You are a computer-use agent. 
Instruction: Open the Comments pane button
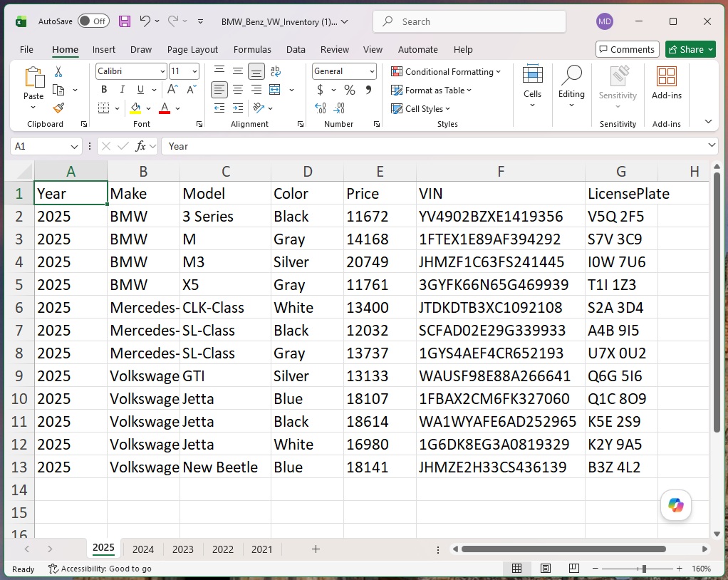click(x=627, y=49)
